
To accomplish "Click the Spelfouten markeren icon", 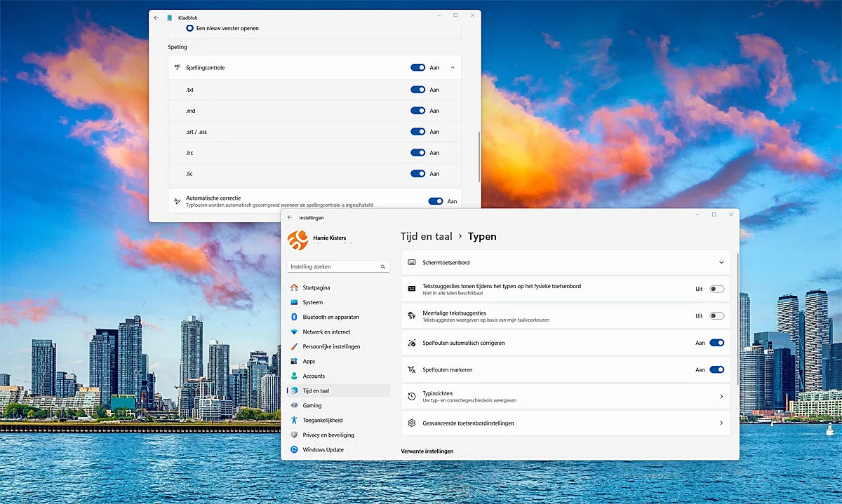I will click(x=412, y=369).
